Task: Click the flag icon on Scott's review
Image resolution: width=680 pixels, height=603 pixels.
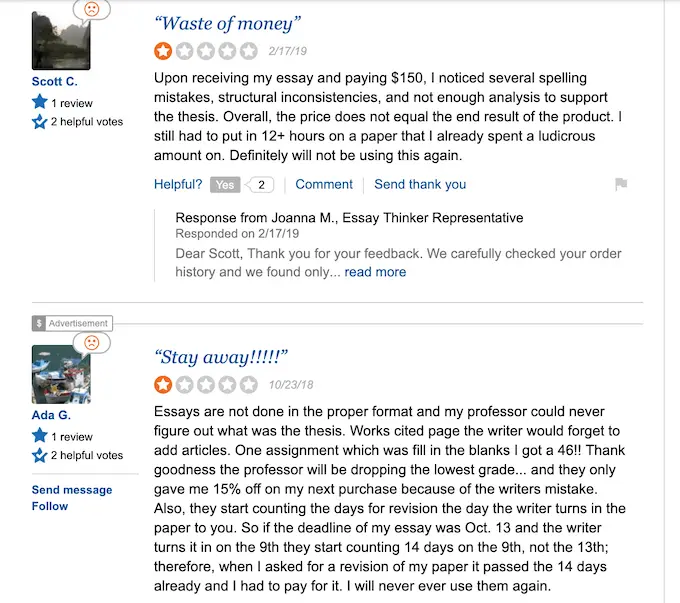Action: (621, 184)
